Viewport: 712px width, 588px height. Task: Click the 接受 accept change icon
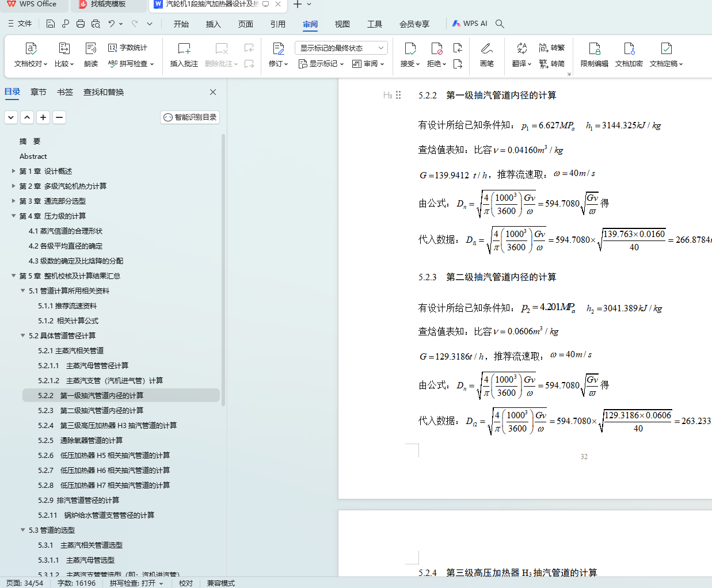click(410, 49)
